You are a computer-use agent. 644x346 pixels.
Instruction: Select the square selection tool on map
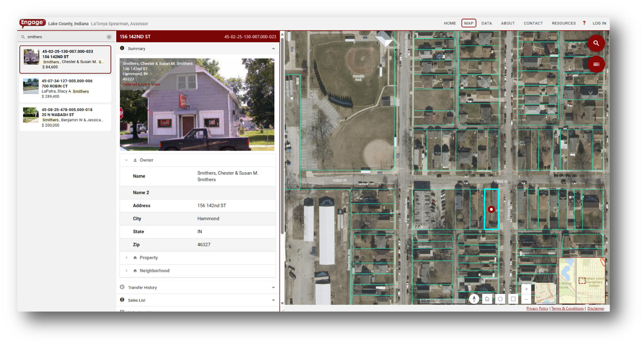[x=513, y=299]
